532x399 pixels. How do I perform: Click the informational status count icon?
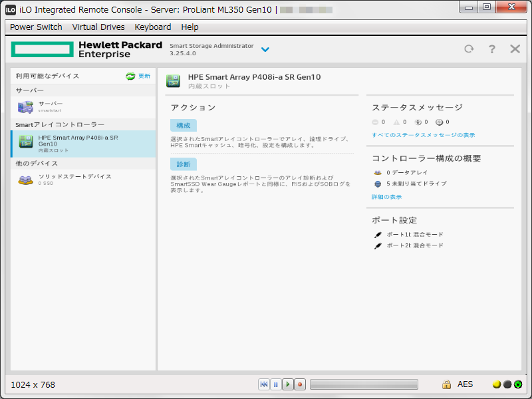418,122
